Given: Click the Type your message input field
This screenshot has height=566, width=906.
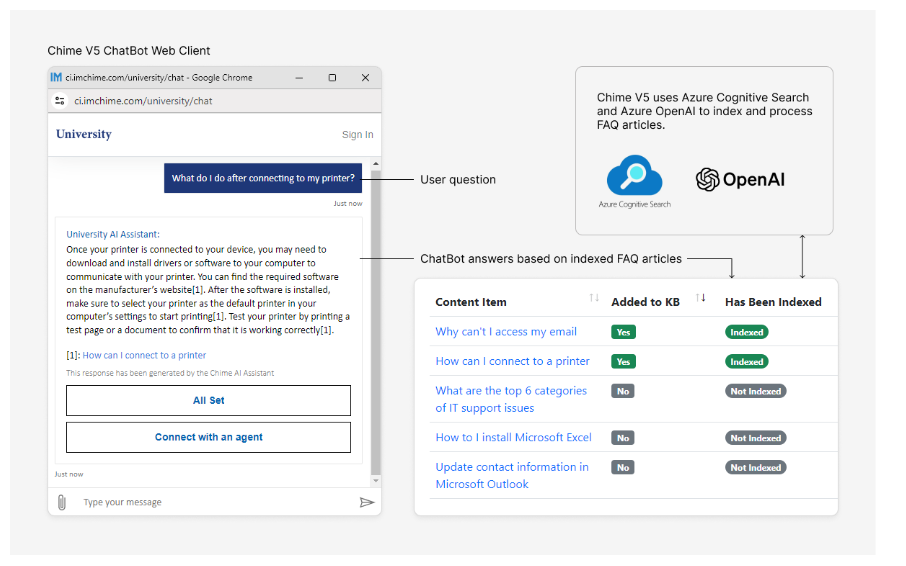Looking at the screenshot, I should (x=210, y=502).
